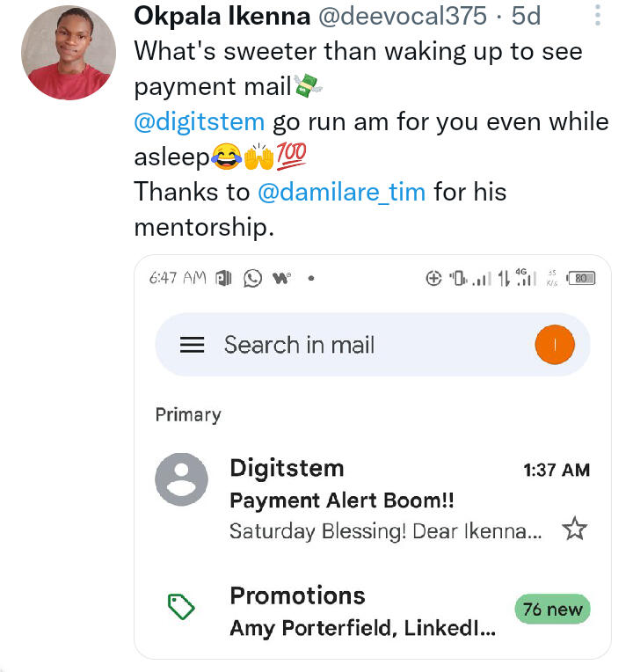
Task: Open Okpala Ikenna's profile picture
Action: (69, 52)
